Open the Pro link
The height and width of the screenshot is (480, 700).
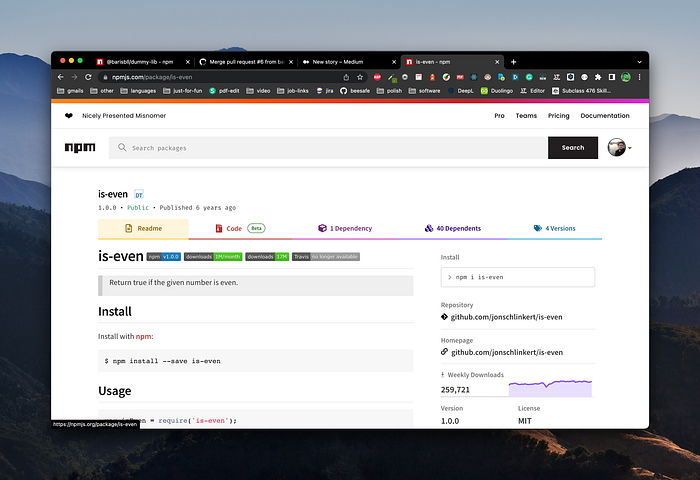(499, 116)
